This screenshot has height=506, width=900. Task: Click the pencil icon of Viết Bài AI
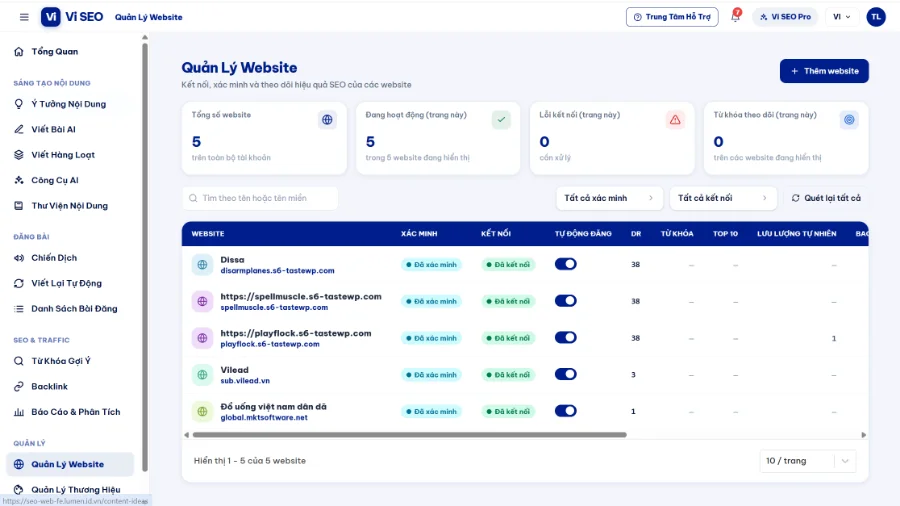19,130
